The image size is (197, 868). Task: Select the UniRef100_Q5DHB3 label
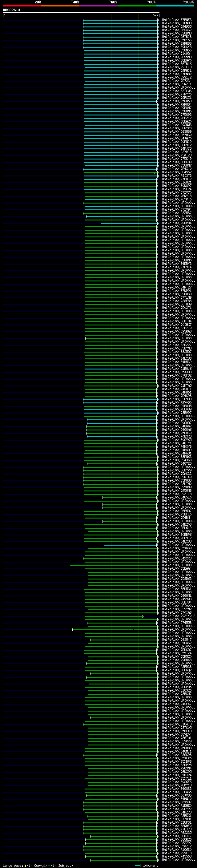pyautogui.click(x=177, y=748)
